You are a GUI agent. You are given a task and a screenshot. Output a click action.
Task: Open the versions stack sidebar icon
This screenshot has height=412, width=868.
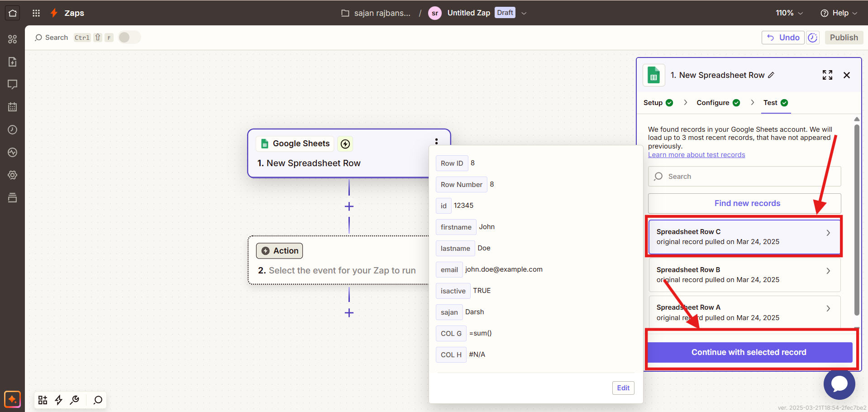[13, 197]
